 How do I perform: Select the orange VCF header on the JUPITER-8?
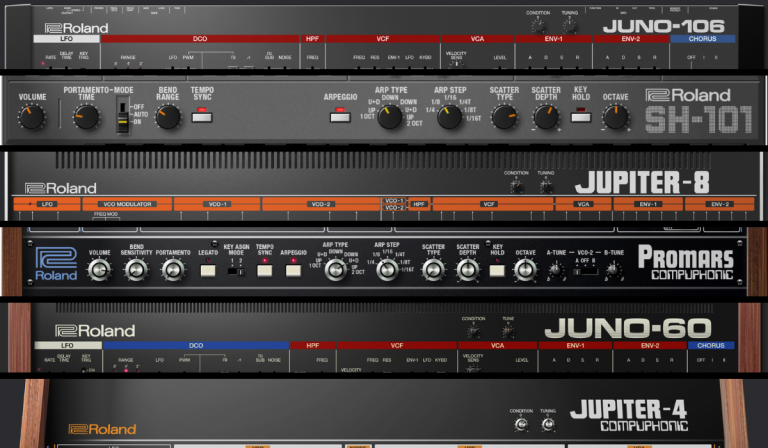point(492,204)
